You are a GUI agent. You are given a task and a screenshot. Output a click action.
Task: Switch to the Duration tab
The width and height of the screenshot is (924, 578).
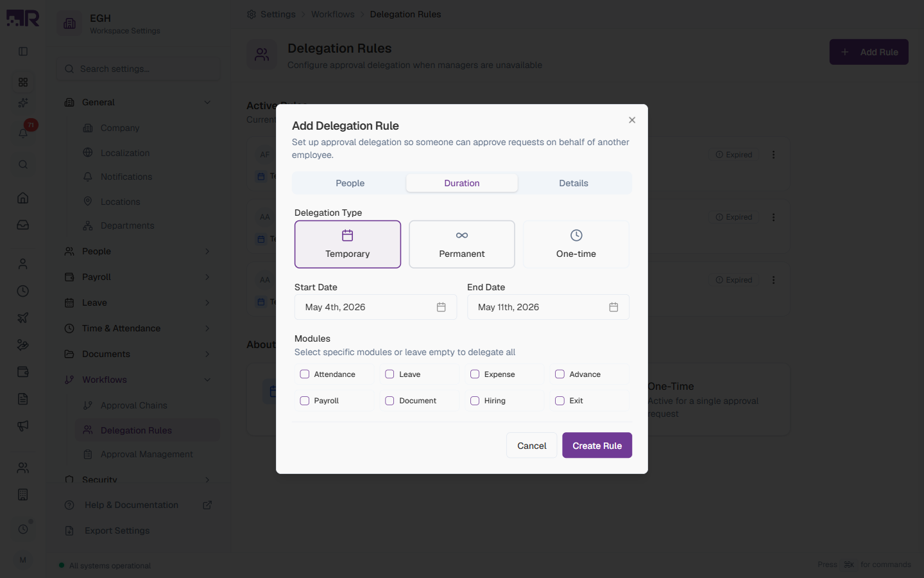tap(462, 183)
